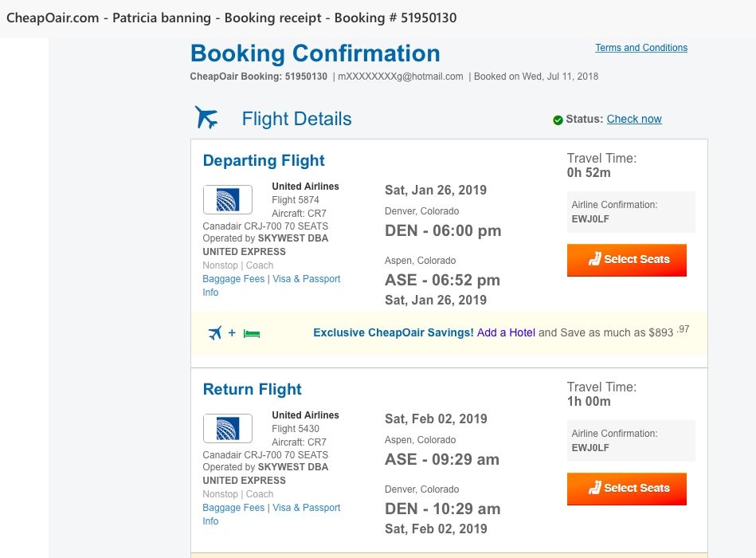This screenshot has height=558, width=756.
Task: Click the Departing Flight section title
Action: click(264, 160)
